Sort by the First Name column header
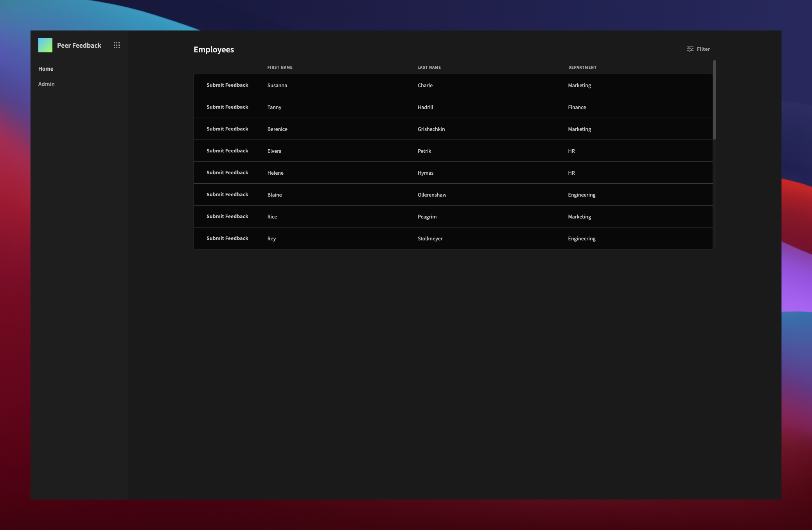 coord(280,67)
